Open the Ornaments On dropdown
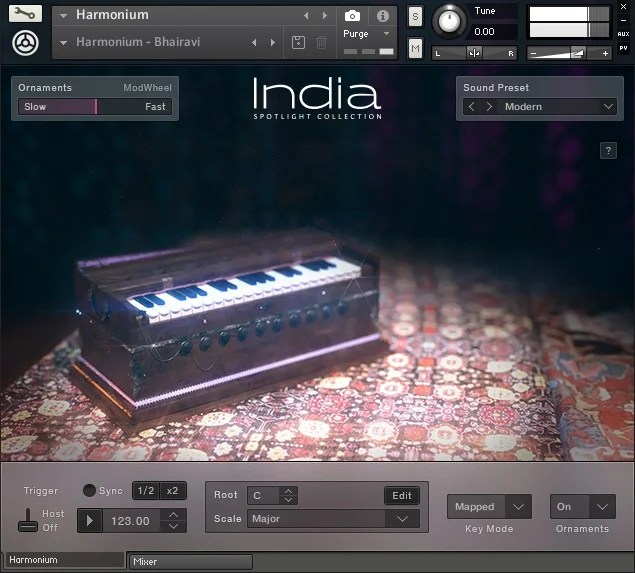The width and height of the screenshot is (635, 573). (602, 507)
